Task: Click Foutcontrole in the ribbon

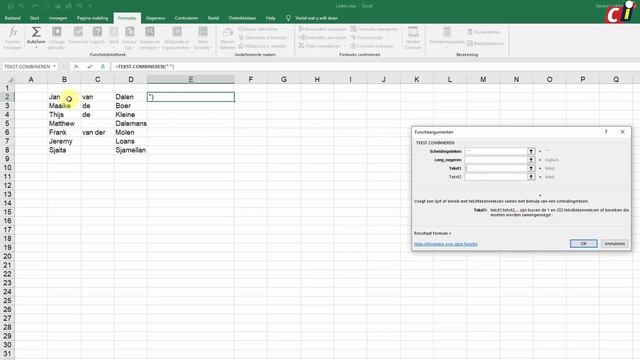Action: click(367, 38)
